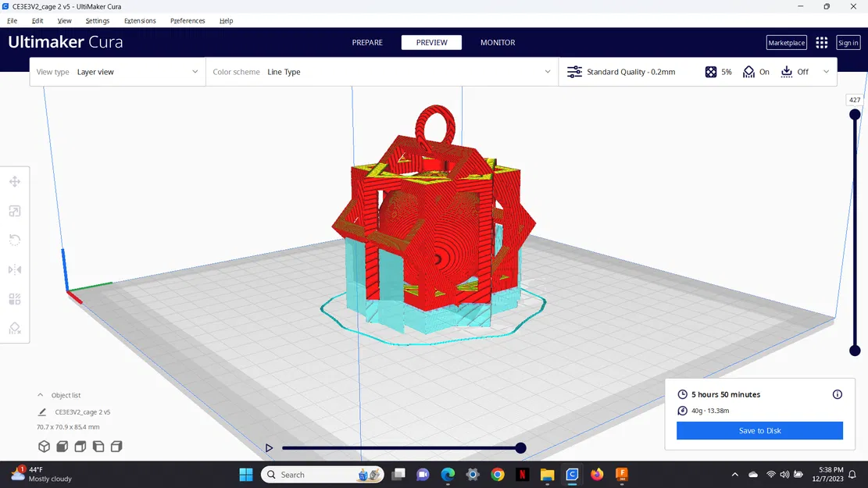Open the apps grid icon
868x488 pixels.
tap(821, 43)
